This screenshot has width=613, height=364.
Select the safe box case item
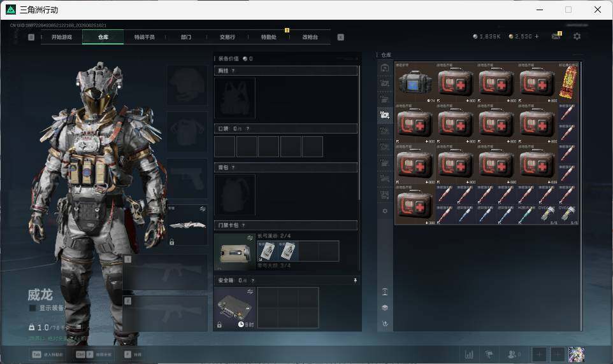coord(234,308)
